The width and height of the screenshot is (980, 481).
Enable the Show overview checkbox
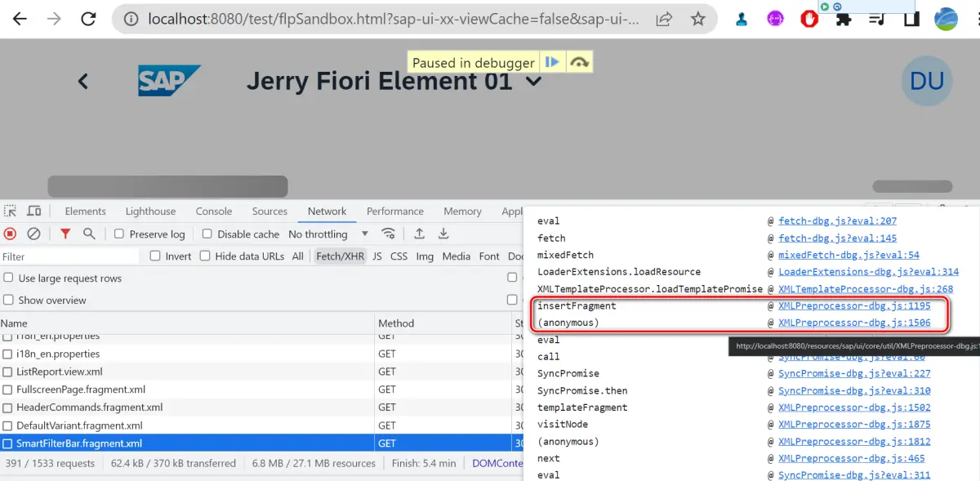(x=8, y=300)
